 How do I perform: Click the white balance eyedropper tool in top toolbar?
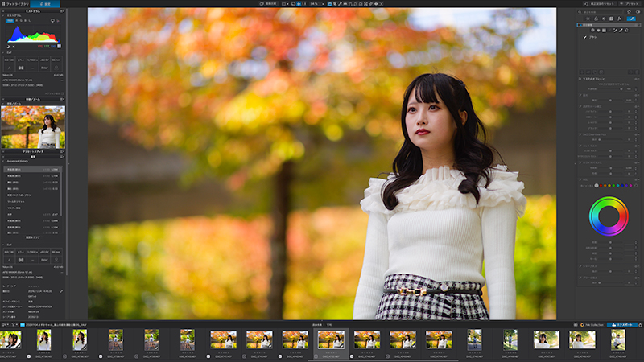click(x=340, y=4)
